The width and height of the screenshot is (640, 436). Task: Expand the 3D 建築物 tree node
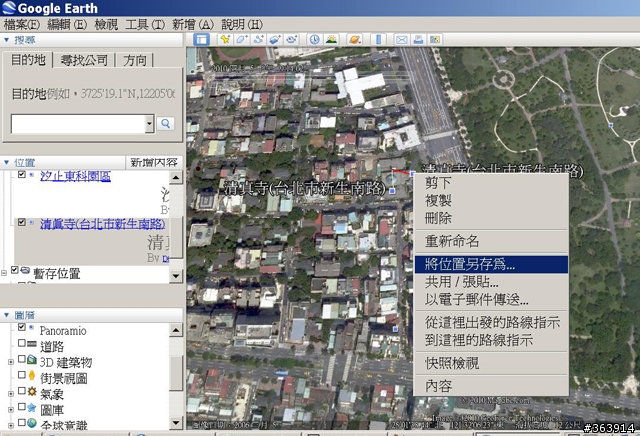click(11, 362)
